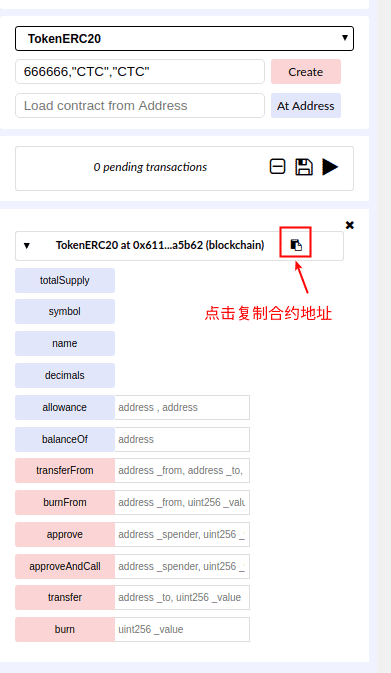Click the approve button
The image size is (391, 673).
click(65, 534)
